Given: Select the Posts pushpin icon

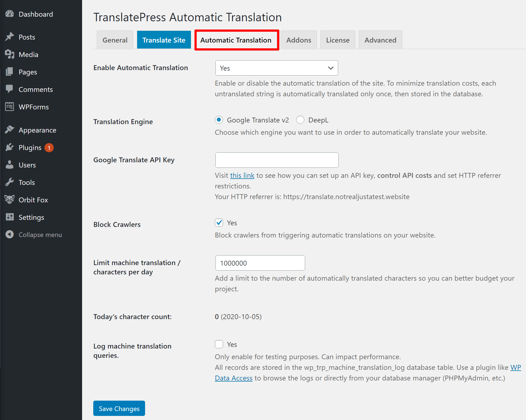Looking at the screenshot, I should (x=10, y=37).
